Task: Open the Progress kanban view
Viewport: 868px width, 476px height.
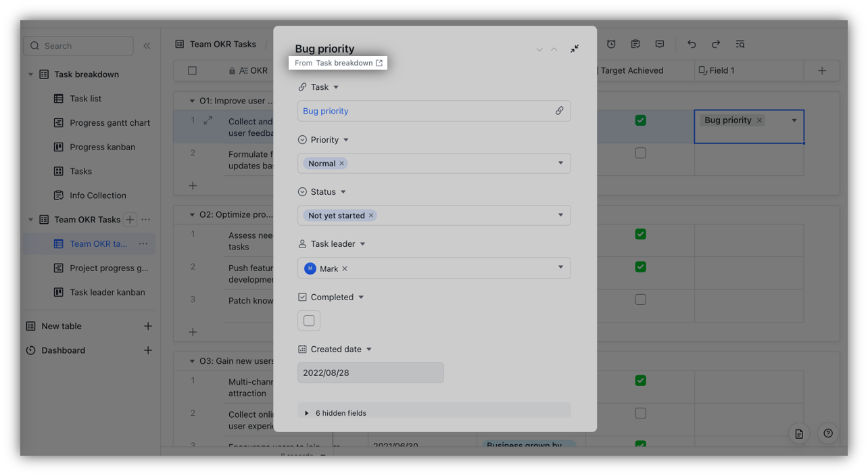Action: click(102, 147)
